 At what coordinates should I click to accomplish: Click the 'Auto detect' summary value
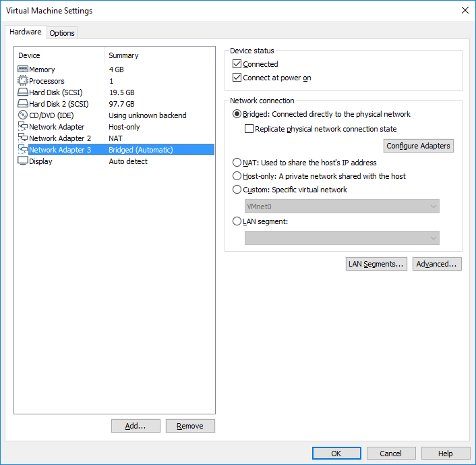click(128, 161)
